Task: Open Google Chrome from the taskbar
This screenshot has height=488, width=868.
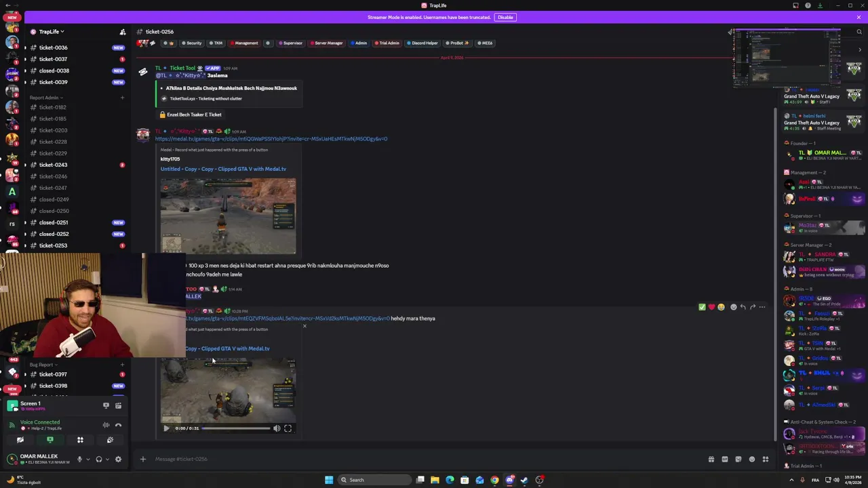Action: tap(494, 480)
